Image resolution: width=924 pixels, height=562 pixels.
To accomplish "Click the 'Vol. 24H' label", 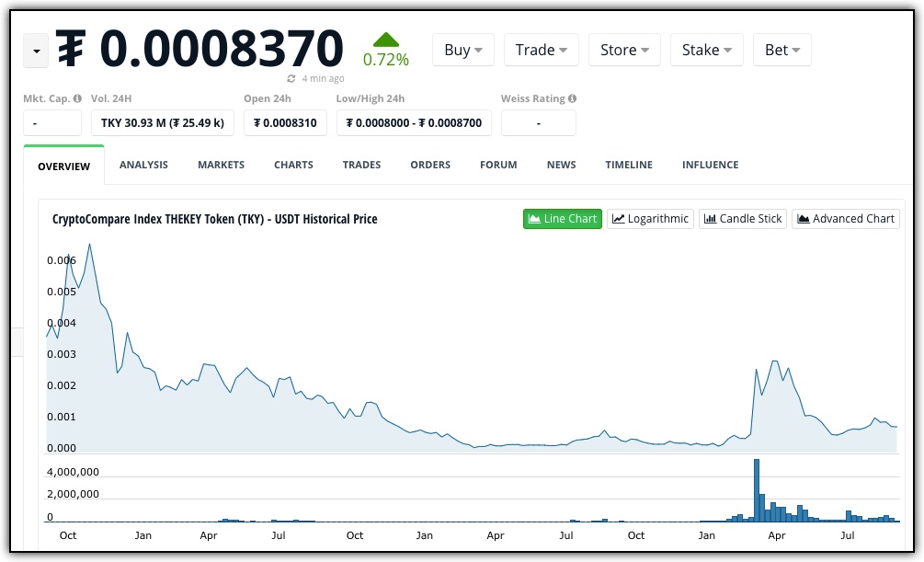I will (111, 98).
